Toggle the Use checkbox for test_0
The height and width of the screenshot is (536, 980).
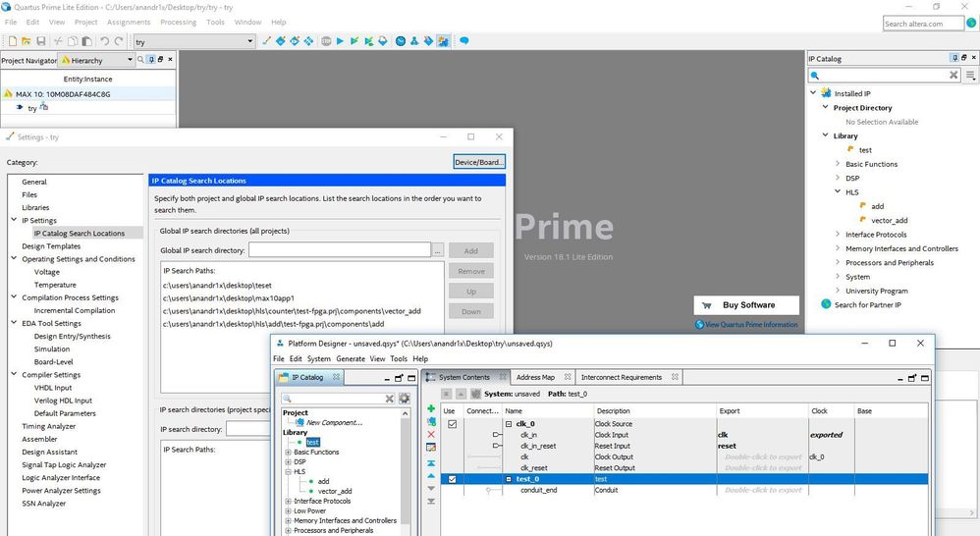[452, 479]
